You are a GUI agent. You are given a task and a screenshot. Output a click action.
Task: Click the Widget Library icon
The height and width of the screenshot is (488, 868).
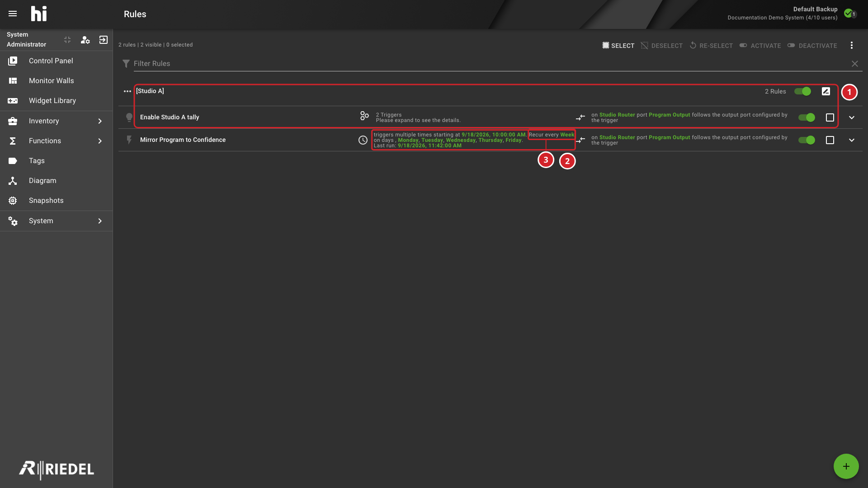pos(13,101)
